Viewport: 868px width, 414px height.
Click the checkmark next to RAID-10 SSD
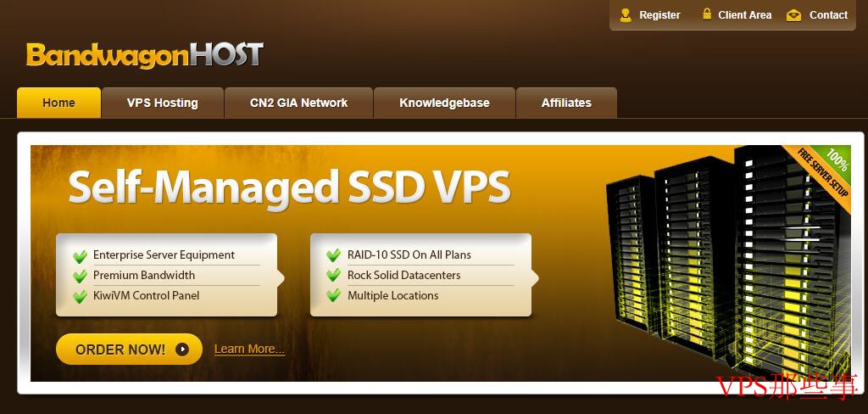click(333, 255)
